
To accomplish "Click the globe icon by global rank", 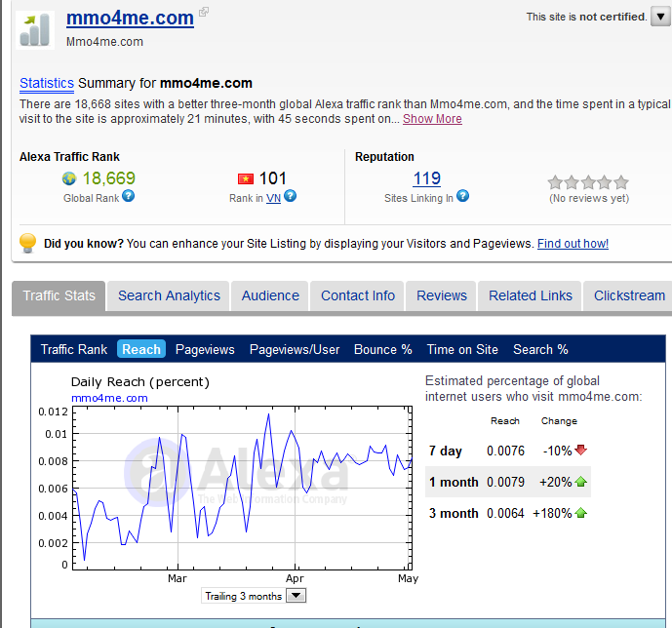I will coord(69,178).
